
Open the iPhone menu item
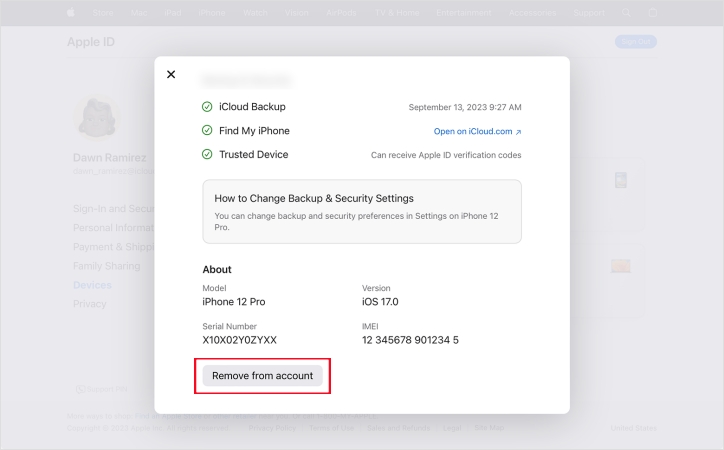coord(212,13)
